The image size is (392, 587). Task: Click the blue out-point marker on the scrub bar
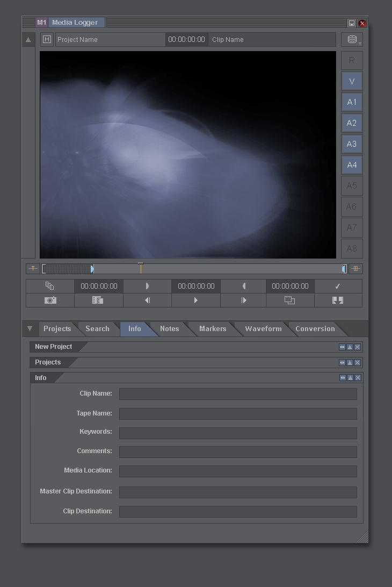[343, 268]
